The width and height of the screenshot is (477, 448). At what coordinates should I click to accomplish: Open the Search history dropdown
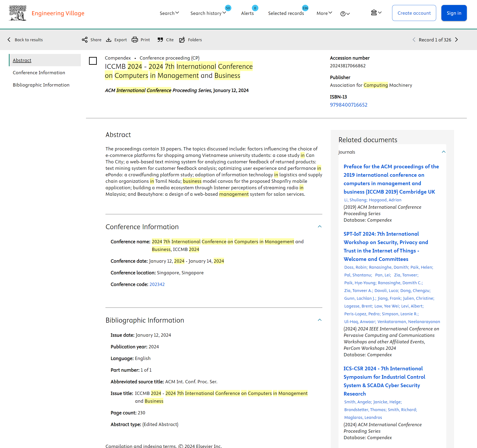coord(208,13)
